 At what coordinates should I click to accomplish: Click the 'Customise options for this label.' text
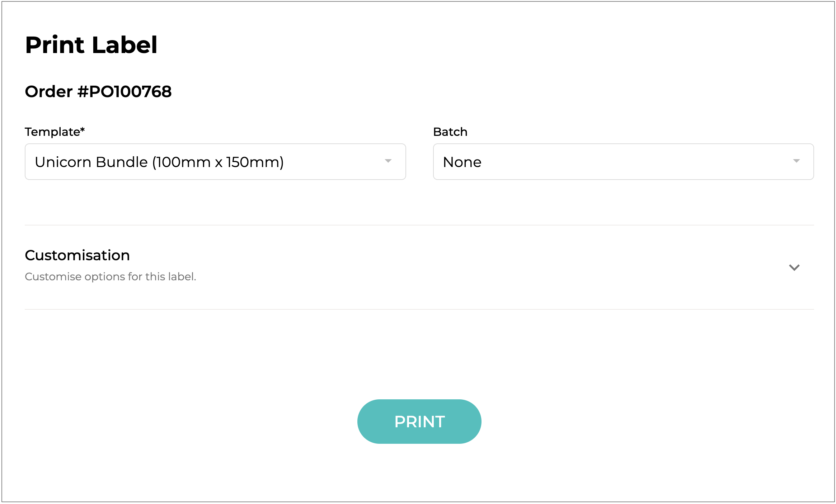tap(110, 277)
